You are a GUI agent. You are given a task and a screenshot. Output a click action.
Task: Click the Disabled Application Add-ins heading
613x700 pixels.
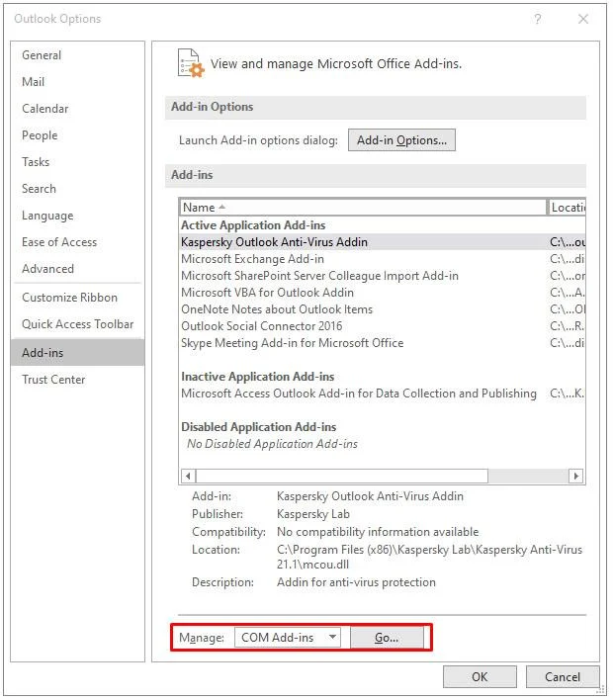point(258,427)
